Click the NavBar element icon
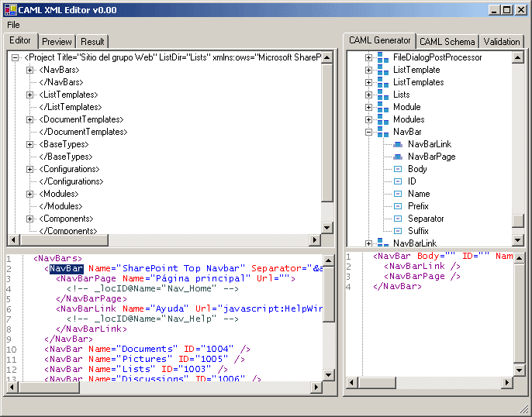The width and height of the screenshot is (532, 417). tap(383, 132)
